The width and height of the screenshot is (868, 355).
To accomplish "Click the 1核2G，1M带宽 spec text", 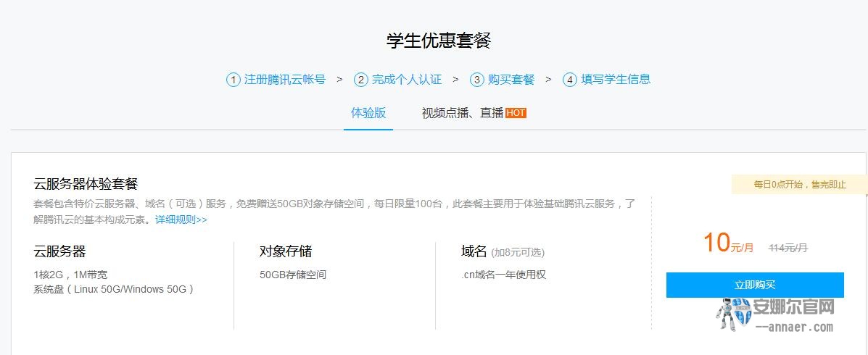I will pos(70,275).
